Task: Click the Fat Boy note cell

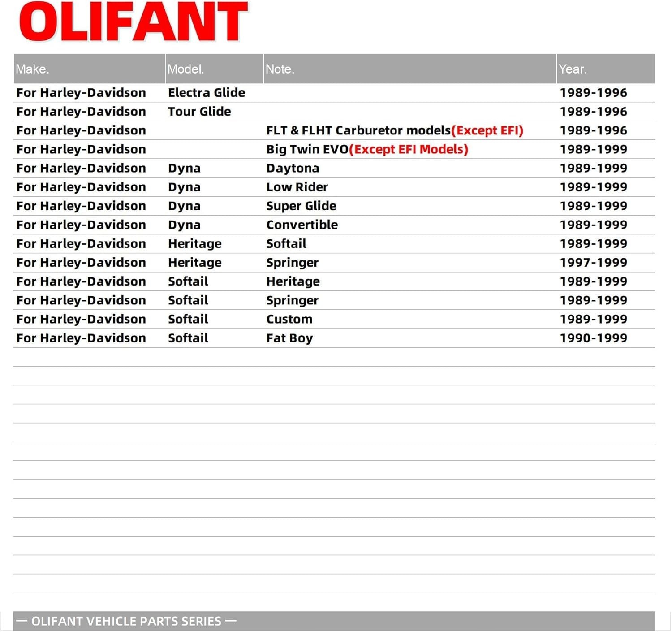Action: pyautogui.click(x=289, y=338)
